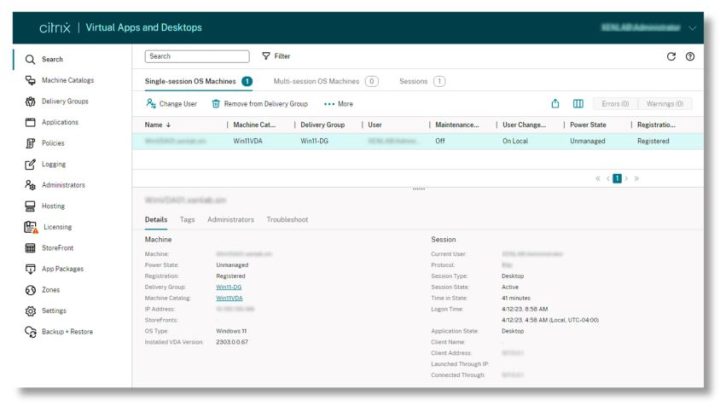720x412 pixels.
Task: Click Remove from Delivery Group
Action: 259,103
